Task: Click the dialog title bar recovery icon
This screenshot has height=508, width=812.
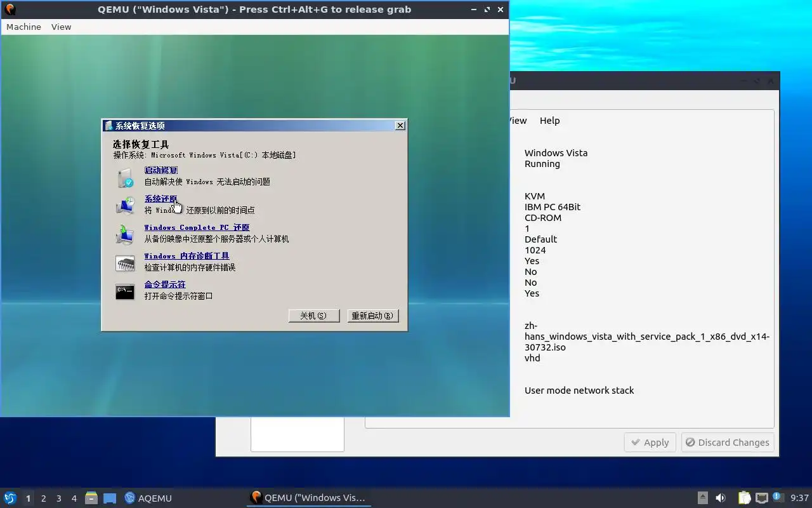Action: [109, 126]
